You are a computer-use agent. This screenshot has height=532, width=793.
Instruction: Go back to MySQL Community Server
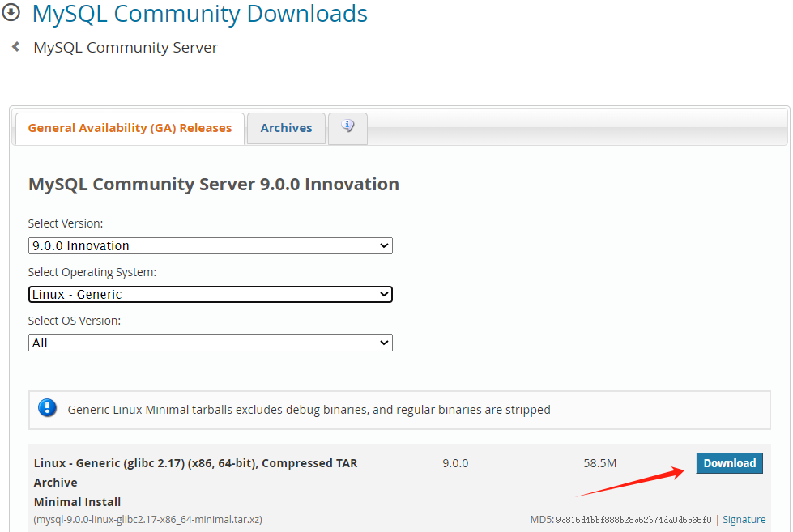click(x=126, y=48)
